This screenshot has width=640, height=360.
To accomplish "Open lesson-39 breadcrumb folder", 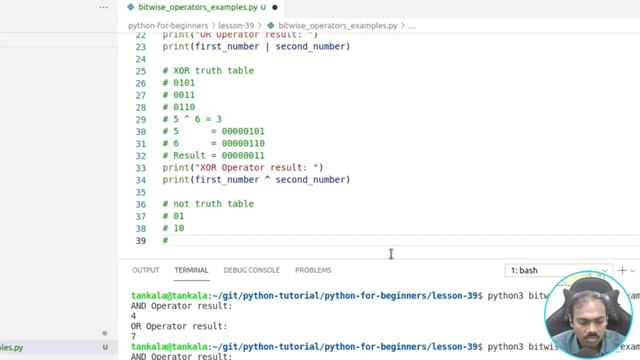I will pyautogui.click(x=236, y=26).
